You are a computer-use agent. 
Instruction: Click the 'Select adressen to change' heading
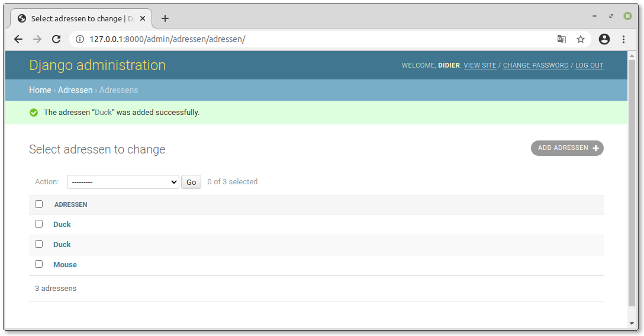(x=97, y=149)
